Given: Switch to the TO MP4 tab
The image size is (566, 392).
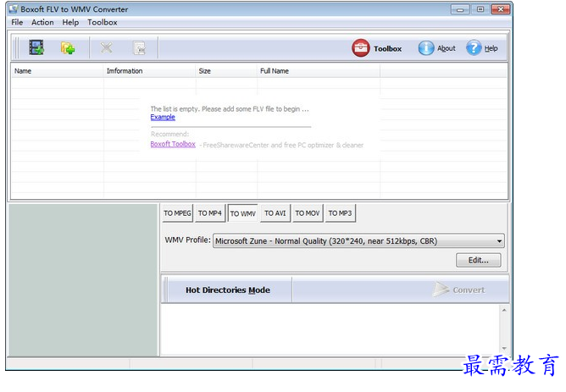Looking at the screenshot, I should pyautogui.click(x=210, y=213).
